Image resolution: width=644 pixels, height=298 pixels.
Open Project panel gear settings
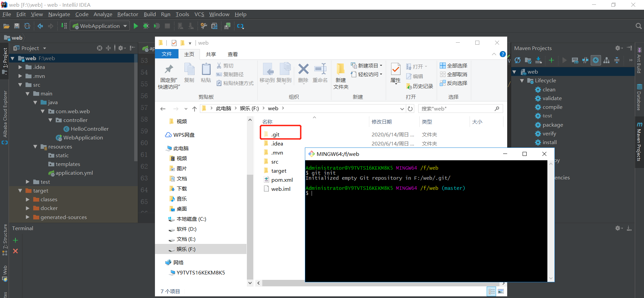(x=121, y=48)
